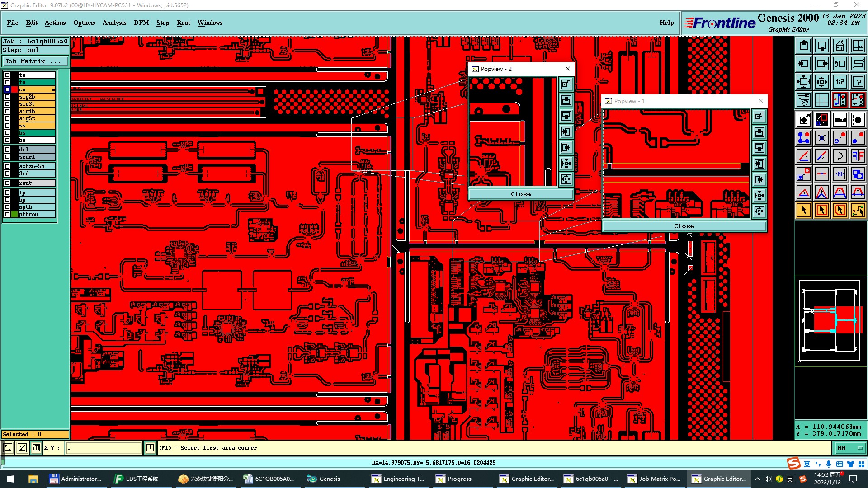The height and width of the screenshot is (488, 868).
Task: Click the red cs layer color swatch
Action: pos(15,89)
